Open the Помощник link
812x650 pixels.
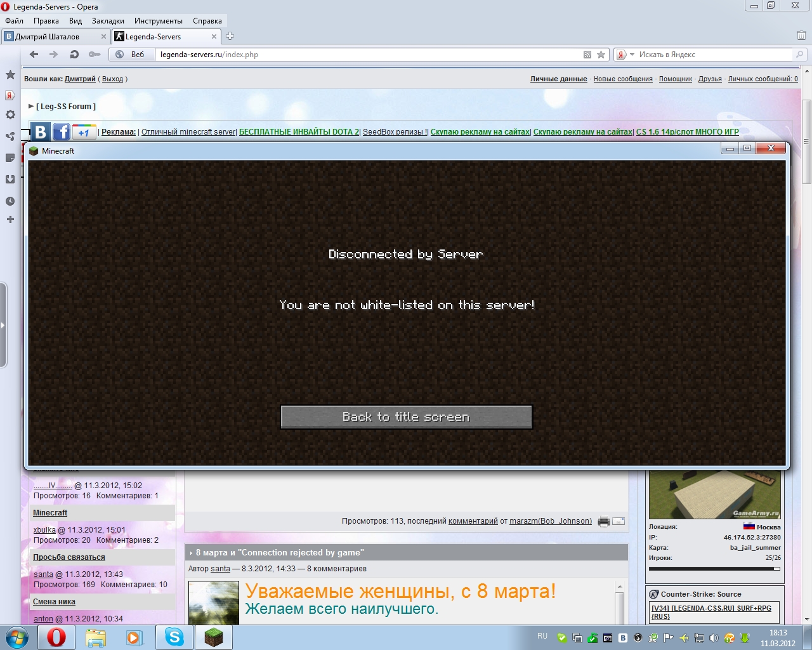point(676,79)
